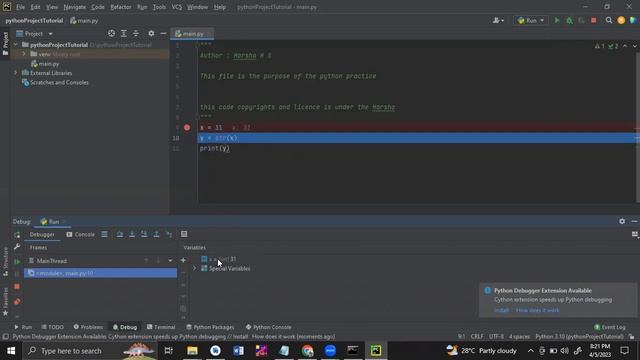Open the Python Console tool window
The image size is (640, 360).
[269, 327]
